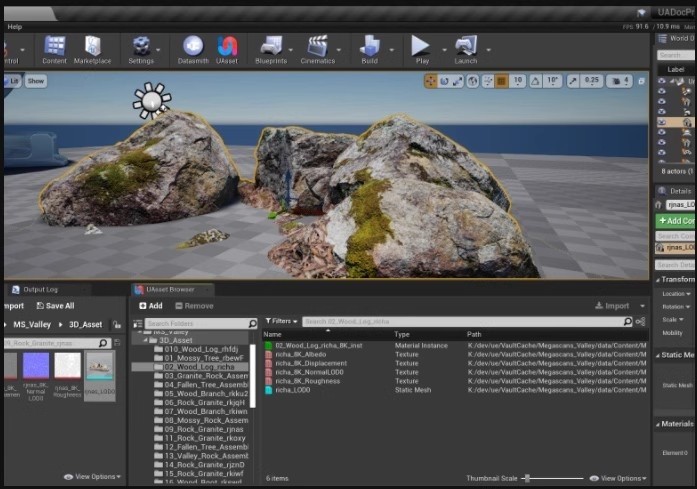Click the collections icon right of the asset search bar
697x489 pixels.
641,321
